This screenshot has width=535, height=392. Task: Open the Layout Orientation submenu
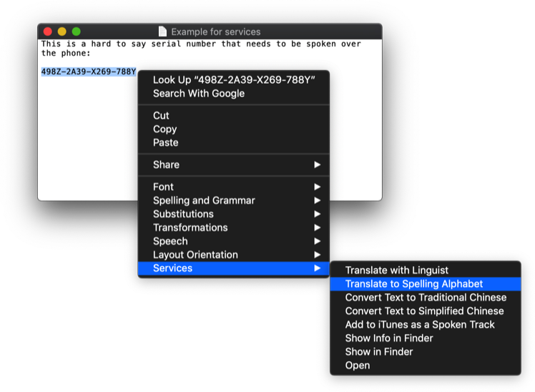tap(234, 255)
